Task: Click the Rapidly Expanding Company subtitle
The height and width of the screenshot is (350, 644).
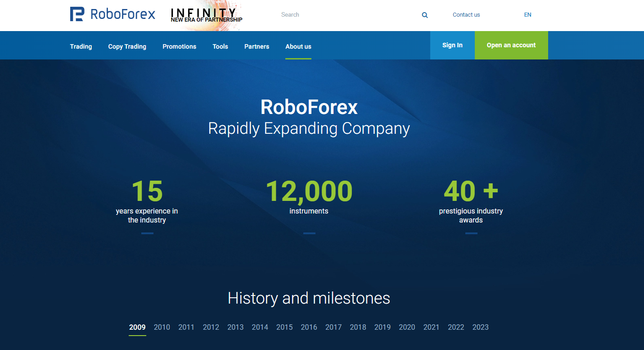Action: point(309,129)
